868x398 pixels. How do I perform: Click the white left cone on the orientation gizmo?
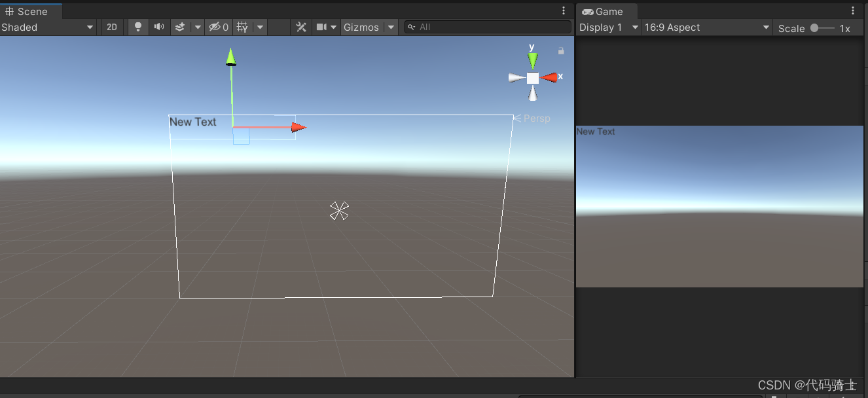coord(517,77)
